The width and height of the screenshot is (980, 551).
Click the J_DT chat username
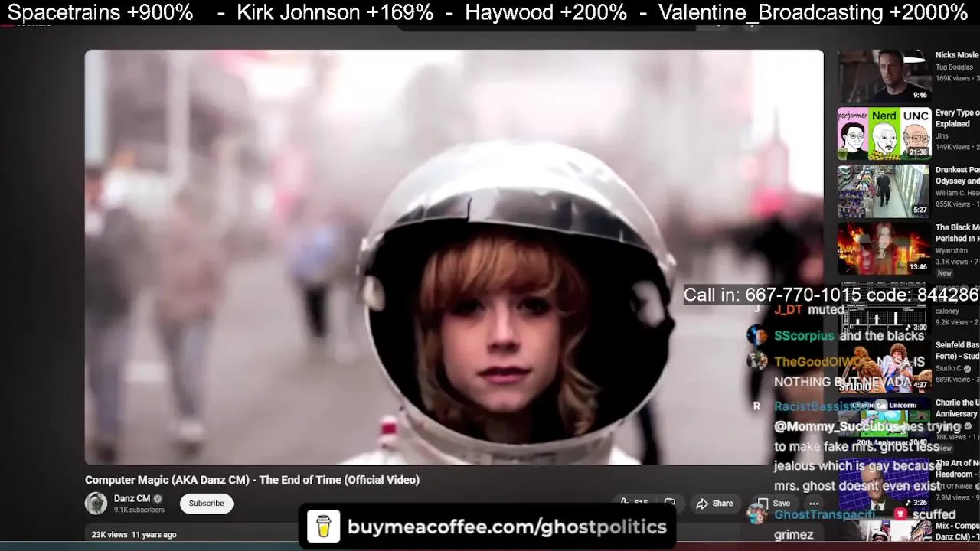point(789,310)
